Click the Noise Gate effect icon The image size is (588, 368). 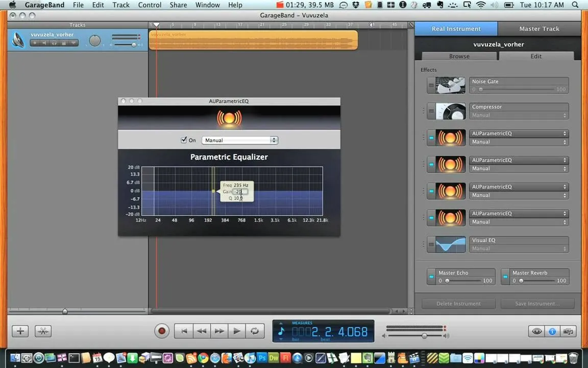(450, 85)
